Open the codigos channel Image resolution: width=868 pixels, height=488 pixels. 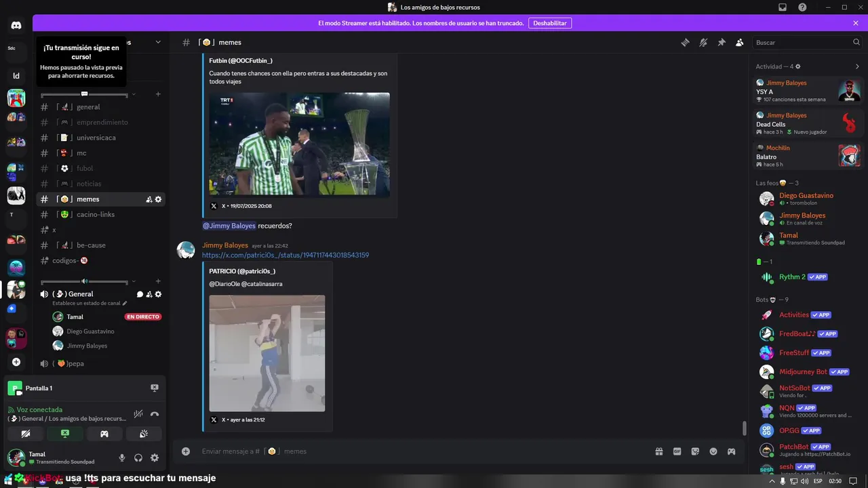pos(100,261)
